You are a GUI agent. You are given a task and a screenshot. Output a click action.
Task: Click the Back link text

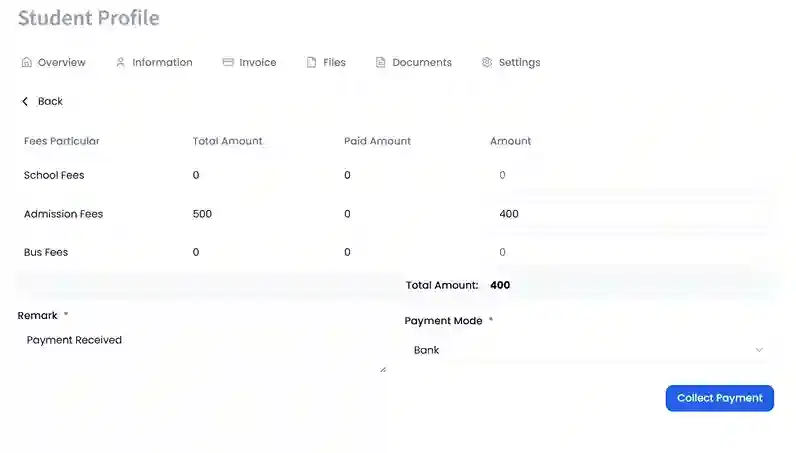[50, 102]
